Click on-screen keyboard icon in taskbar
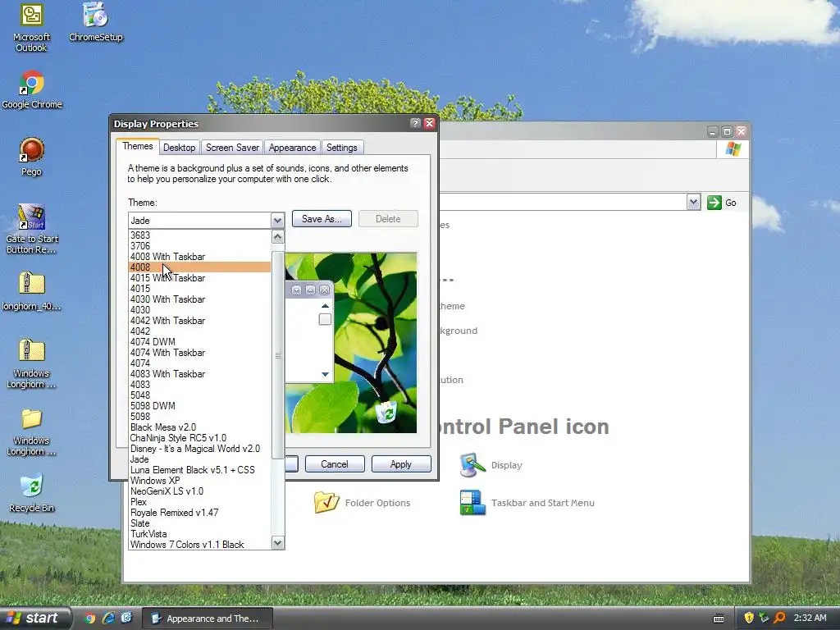 coord(719,619)
